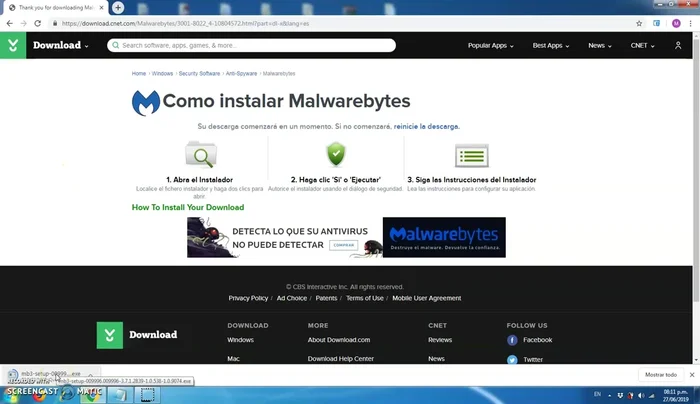700x404 pixels.
Task: Click the green shield checkmark icon
Action: (x=336, y=154)
